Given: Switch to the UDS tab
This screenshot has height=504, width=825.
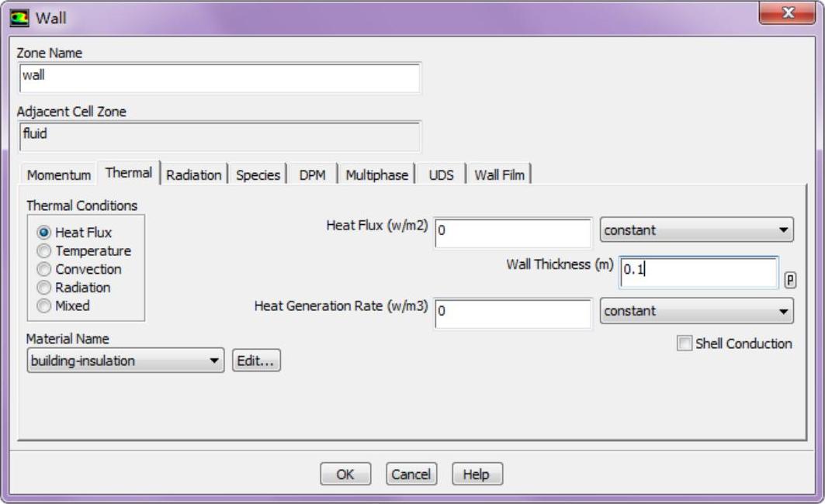Looking at the screenshot, I should [441, 175].
